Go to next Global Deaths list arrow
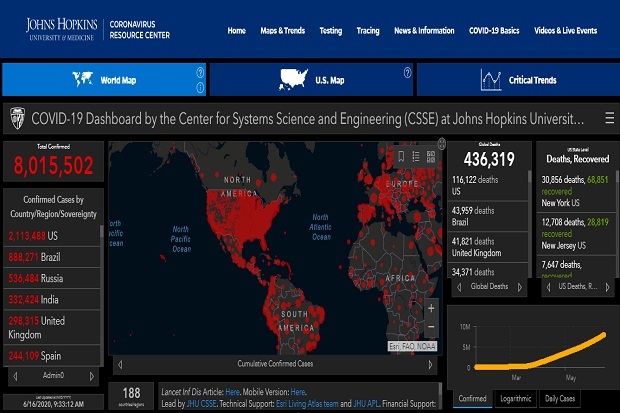 click(x=520, y=287)
